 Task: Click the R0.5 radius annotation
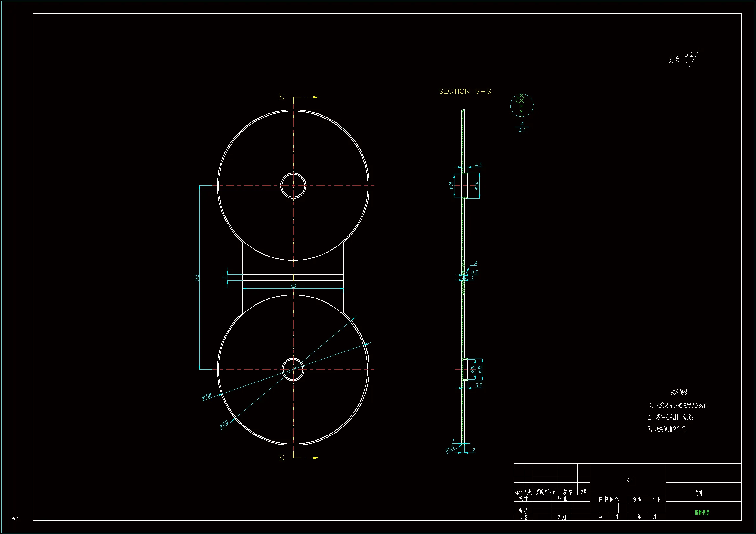pos(449,449)
